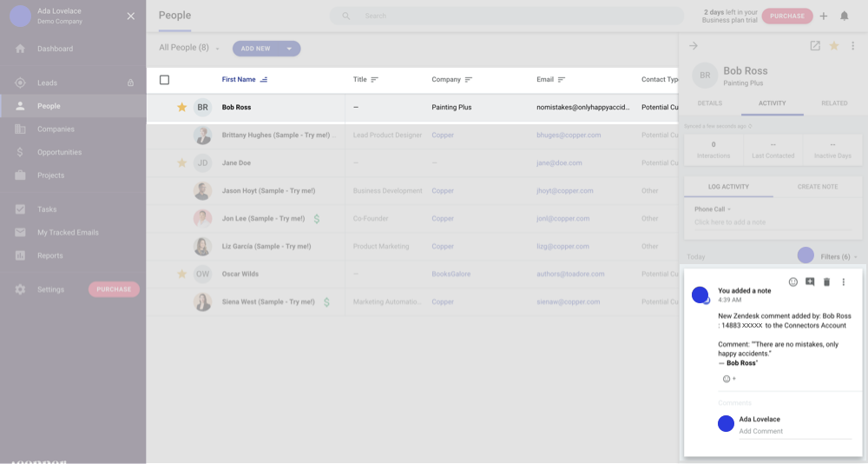Expand the Filters (6) dropdown
This screenshot has width=868, height=464.
tap(839, 257)
